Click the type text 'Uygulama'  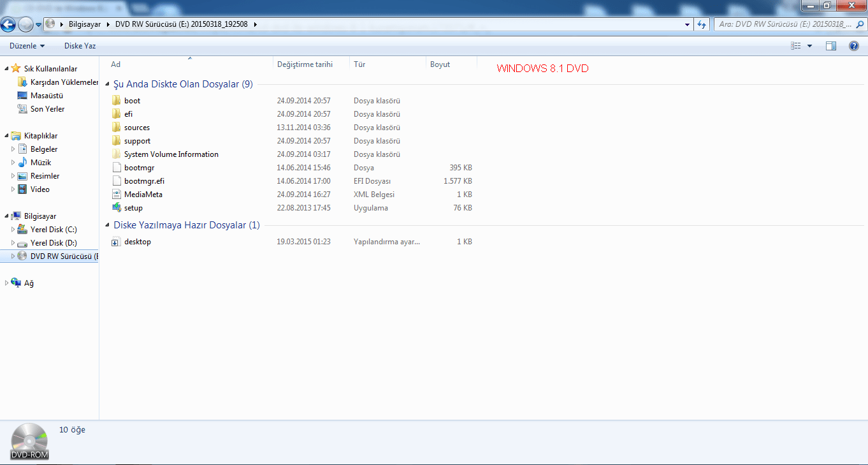[x=371, y=208]
